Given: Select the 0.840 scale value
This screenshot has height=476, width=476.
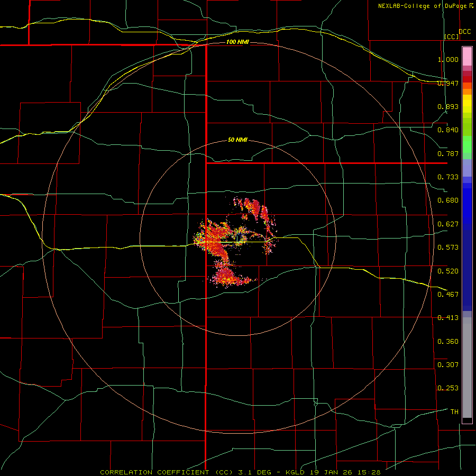Looking at the screenshot, I should pyautogui.click(x=448, y=130).
